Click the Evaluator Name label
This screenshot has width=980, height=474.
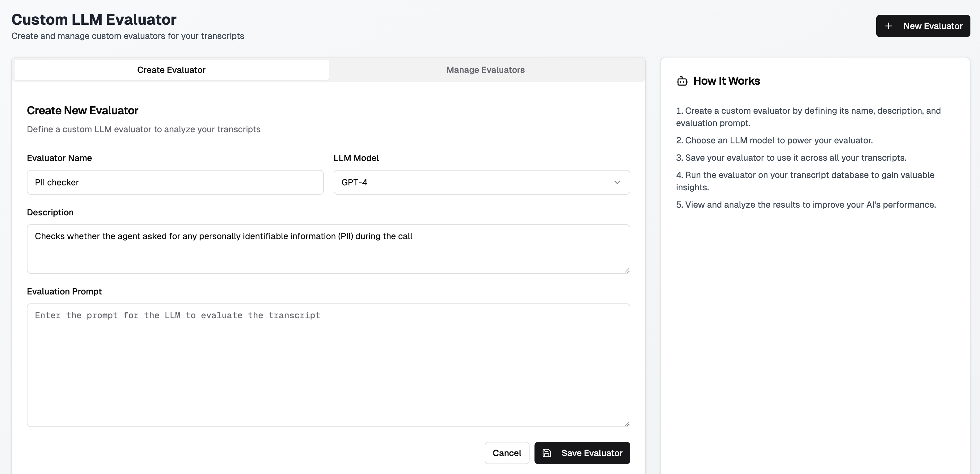click(59, 158)
